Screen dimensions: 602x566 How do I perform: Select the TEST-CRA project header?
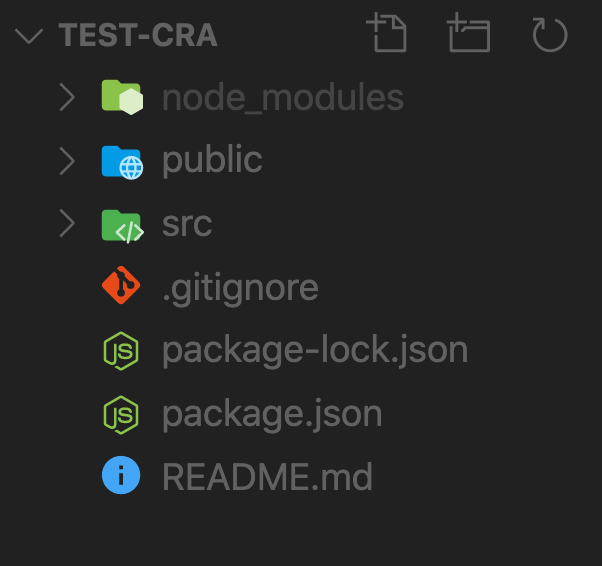click(x=138, y=35)
